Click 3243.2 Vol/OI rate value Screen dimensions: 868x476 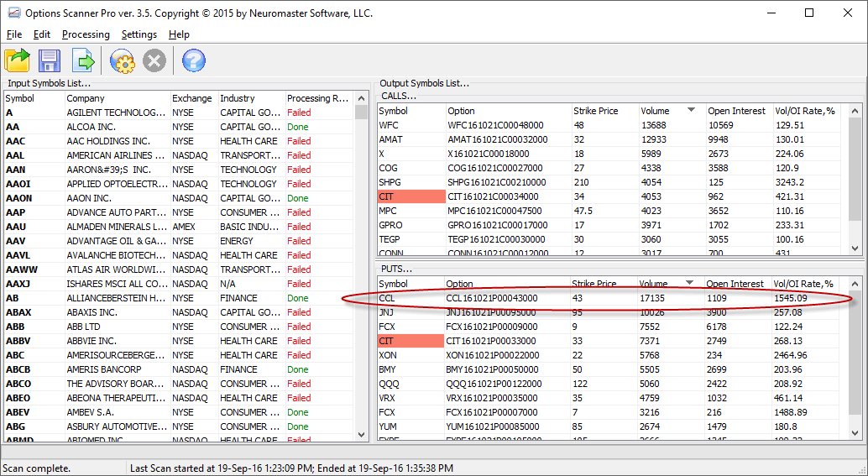click(x=790, y=182)
